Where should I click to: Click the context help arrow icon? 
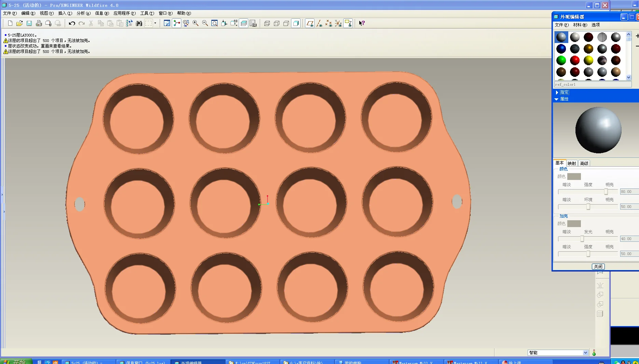tap(362, 23)
